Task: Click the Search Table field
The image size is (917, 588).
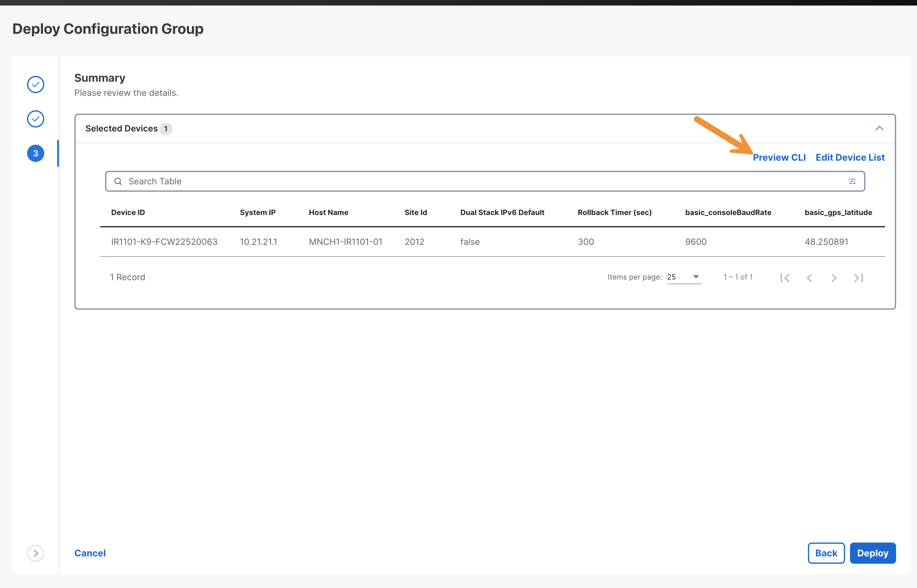Action: (x=485, y=181)
